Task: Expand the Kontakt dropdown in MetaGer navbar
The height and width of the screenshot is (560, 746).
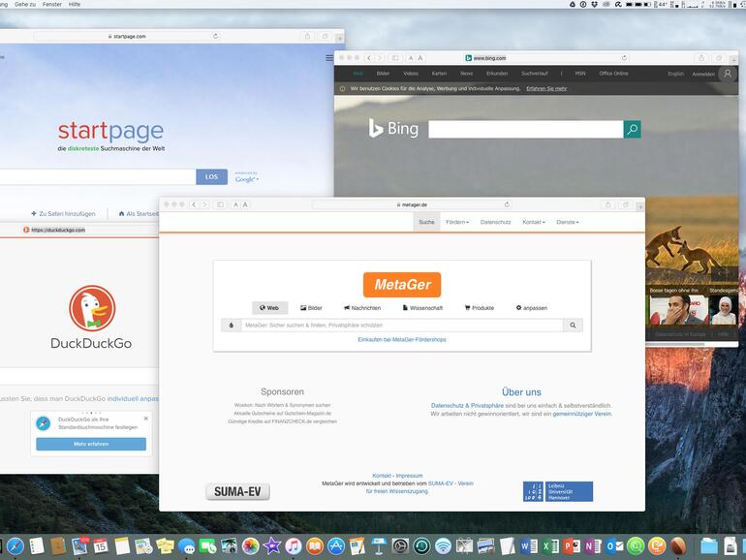Action: [533, 222]
